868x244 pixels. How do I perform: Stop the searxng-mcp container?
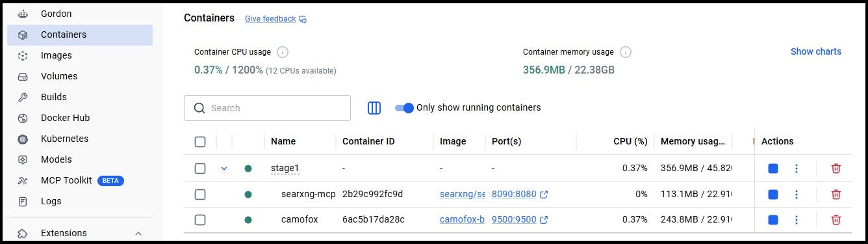pyautogui.click(x=772, y=195)
